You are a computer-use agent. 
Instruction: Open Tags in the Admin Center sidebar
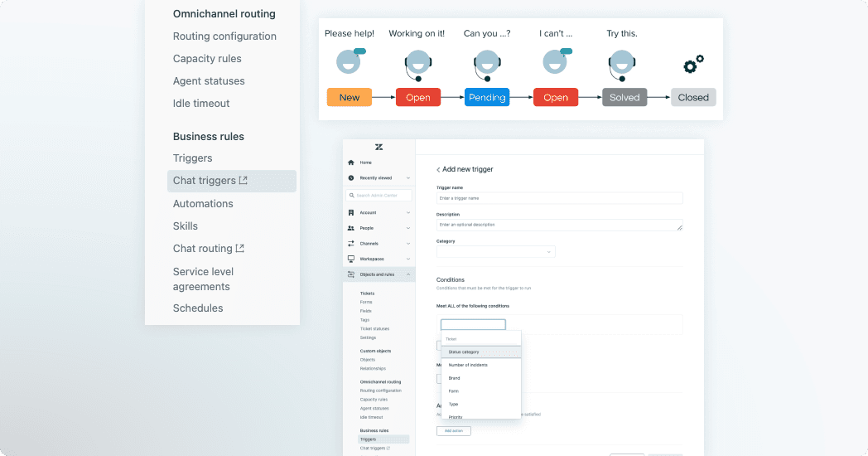[x=364, y=320]
